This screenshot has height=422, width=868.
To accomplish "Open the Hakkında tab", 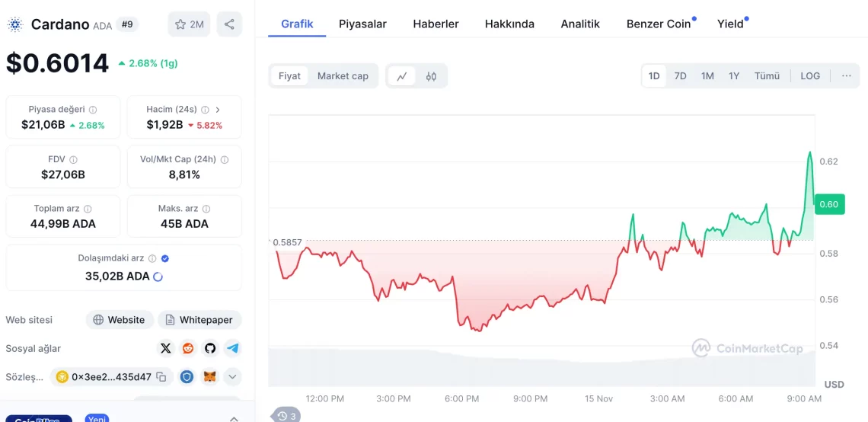I will tap(510, 24).
